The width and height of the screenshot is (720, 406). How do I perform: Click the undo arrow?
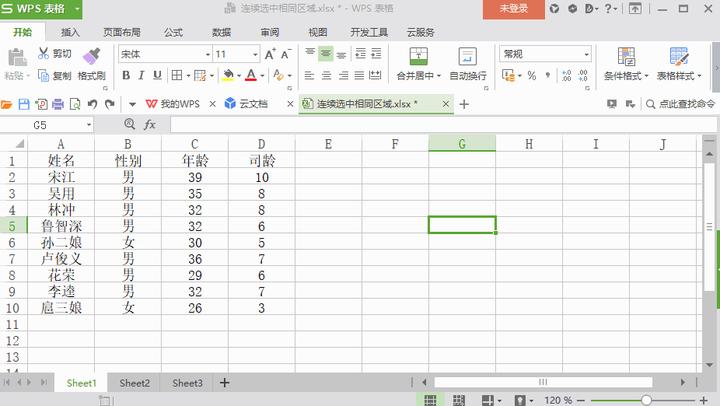coord(92,105)
